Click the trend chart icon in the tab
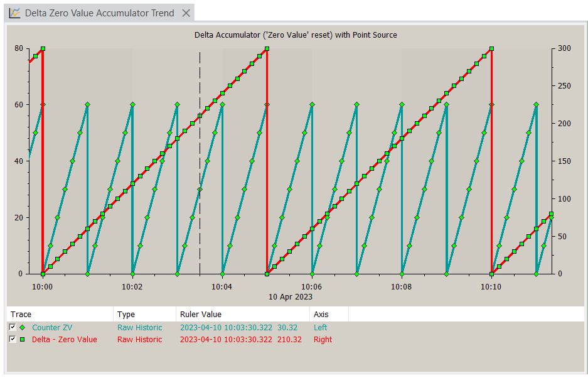Screen dimensions: 588x378 pyautogui.click(x=14, y=13)
